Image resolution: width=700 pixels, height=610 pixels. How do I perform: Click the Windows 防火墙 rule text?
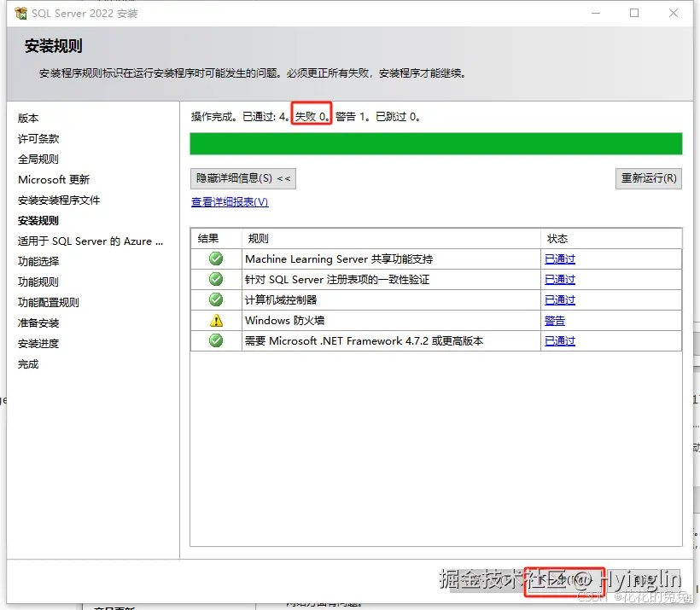pos(285,321)
